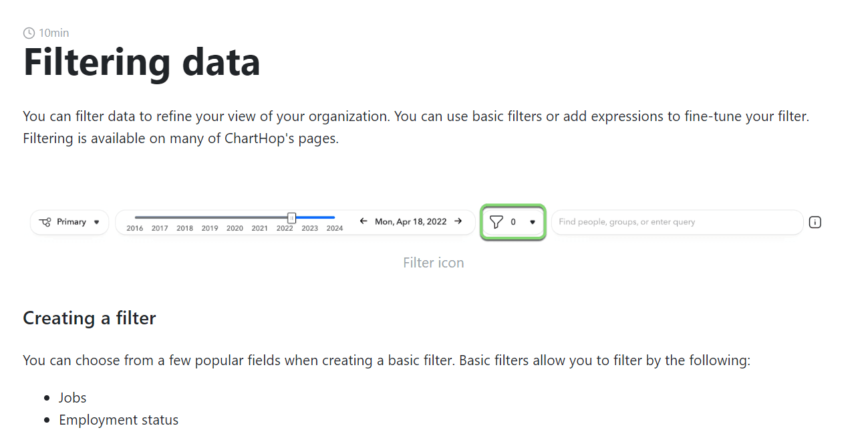The height and width of the screenshot is (434, 868).
Task: Click the Employment status list item
Action: (x=119, y=420)
